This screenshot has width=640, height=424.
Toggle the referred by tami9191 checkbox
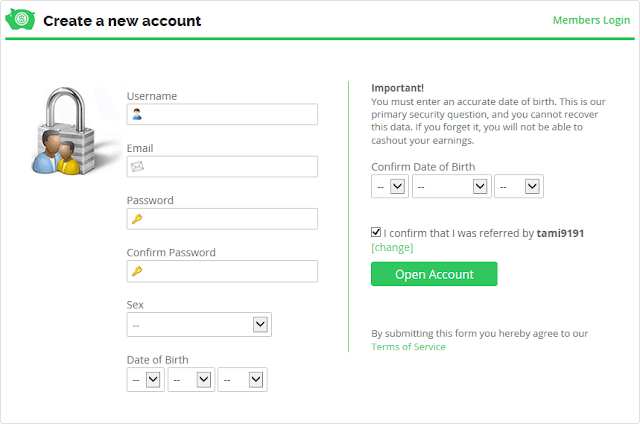click(376, 232)
